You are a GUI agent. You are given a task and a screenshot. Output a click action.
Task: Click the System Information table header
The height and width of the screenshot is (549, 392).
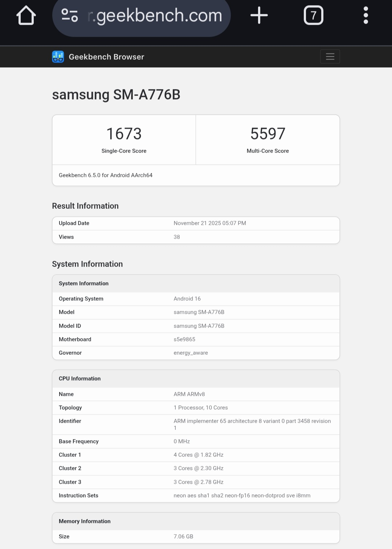click(x=196, y=283)
